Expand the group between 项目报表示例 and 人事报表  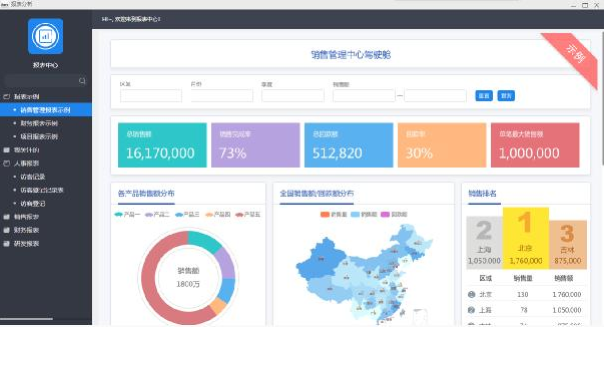[27, 150]
